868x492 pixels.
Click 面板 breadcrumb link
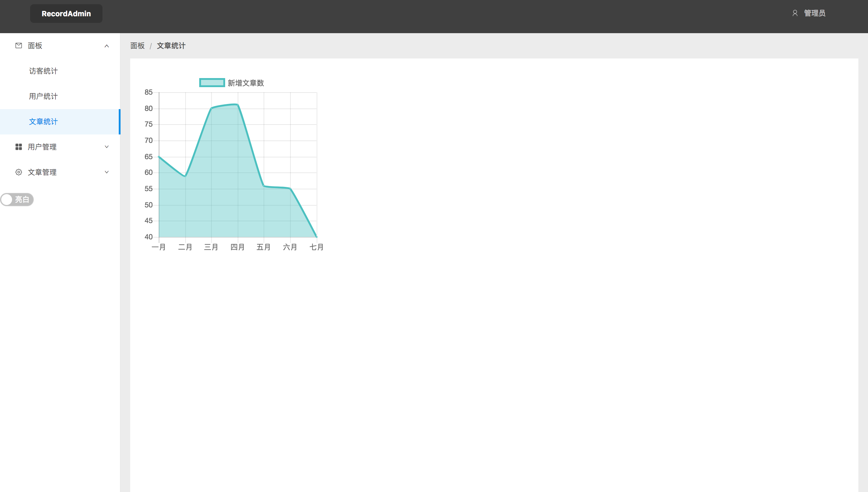[x=137, y=46]
